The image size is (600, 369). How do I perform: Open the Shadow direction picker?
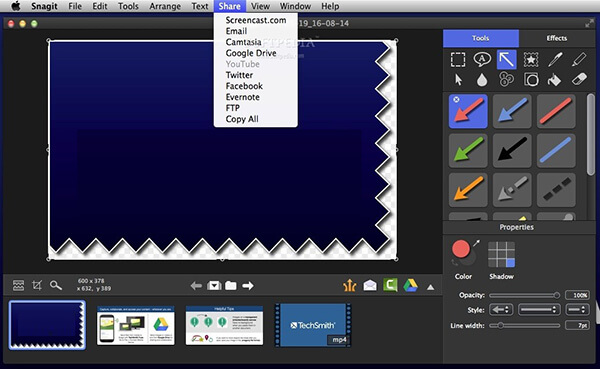coord(501,255)
